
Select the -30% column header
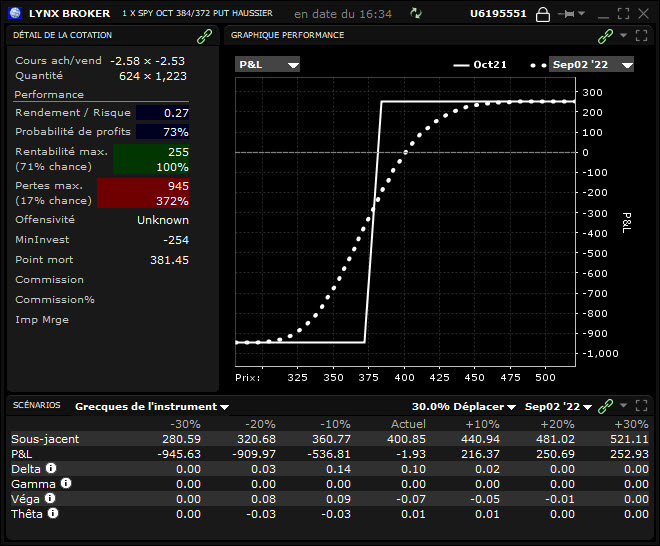point(185,424)
